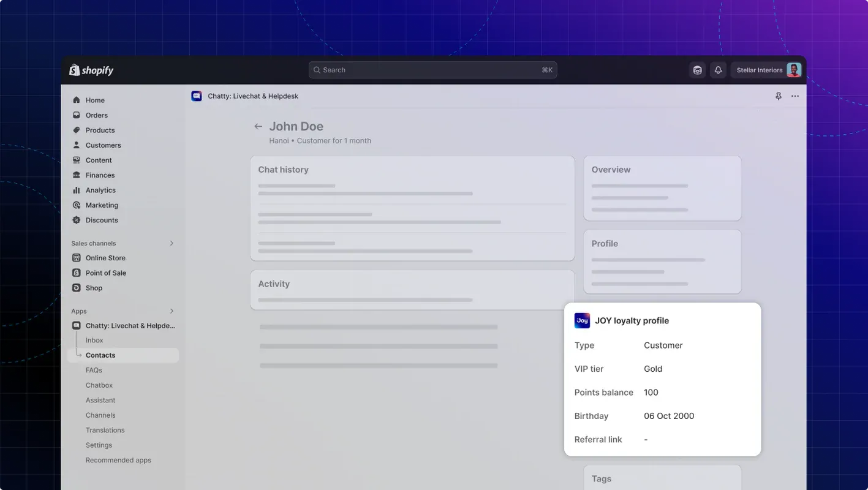Image resolution: width=868 pixels, height=490 pixels.
Task: Open Orders via its sidebar icon
Action: click(x=76, y=115)
